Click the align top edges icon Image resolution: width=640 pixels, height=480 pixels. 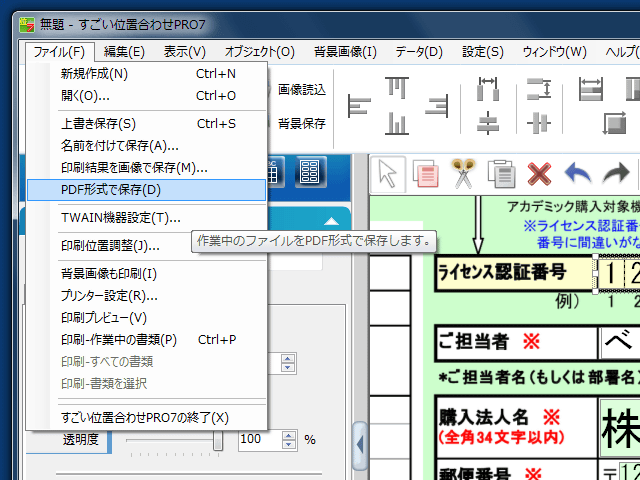(397, 87)
